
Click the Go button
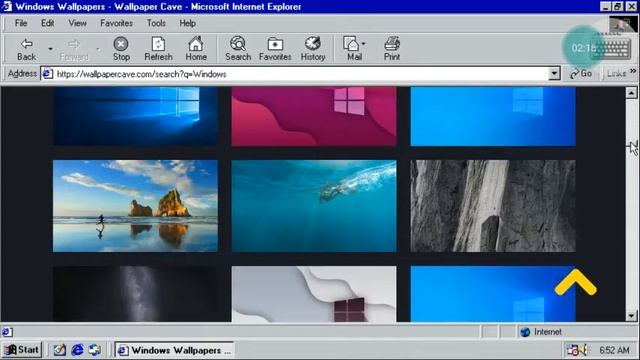[581, 73]
